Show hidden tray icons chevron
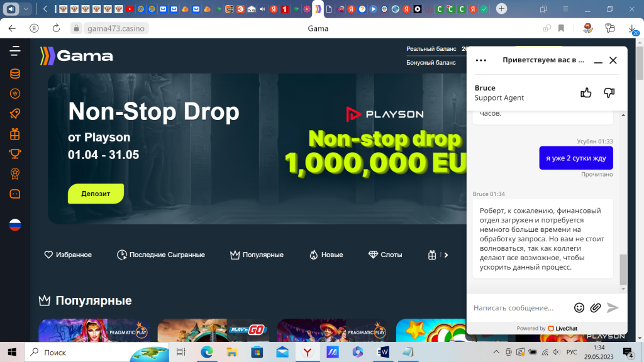This screenshot has width=644, height=362. point(496,352)
